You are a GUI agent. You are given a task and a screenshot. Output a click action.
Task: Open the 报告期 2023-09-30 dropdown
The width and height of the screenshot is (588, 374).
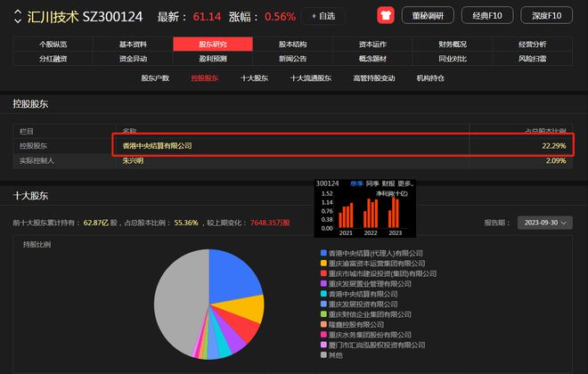pyautogui.click(x=545, y=223)
